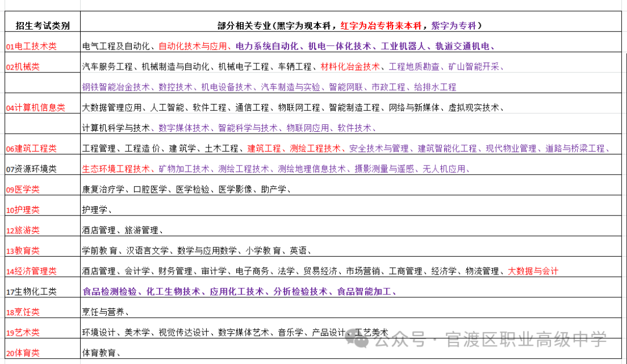
Task: Click the text '计算机科学与技术'
Action: pyautogui.click(x=116, y=128)
